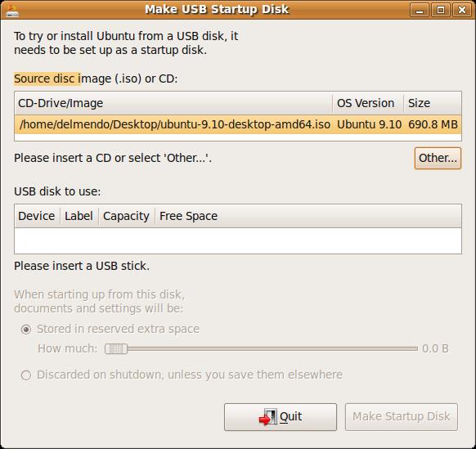Close the window with the X button
The width and height of the screenshot is (476, 449).
pyautogui.click(x=462, y=10)
